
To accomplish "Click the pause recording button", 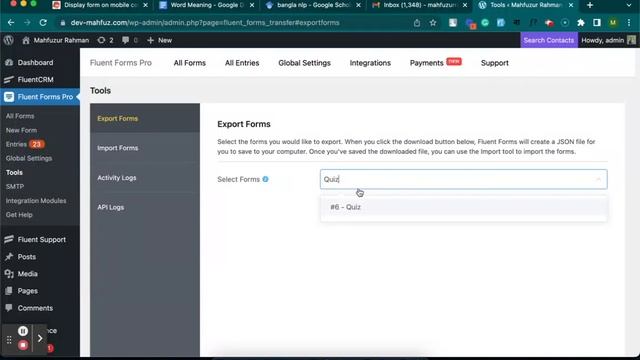I will (23, 331).
